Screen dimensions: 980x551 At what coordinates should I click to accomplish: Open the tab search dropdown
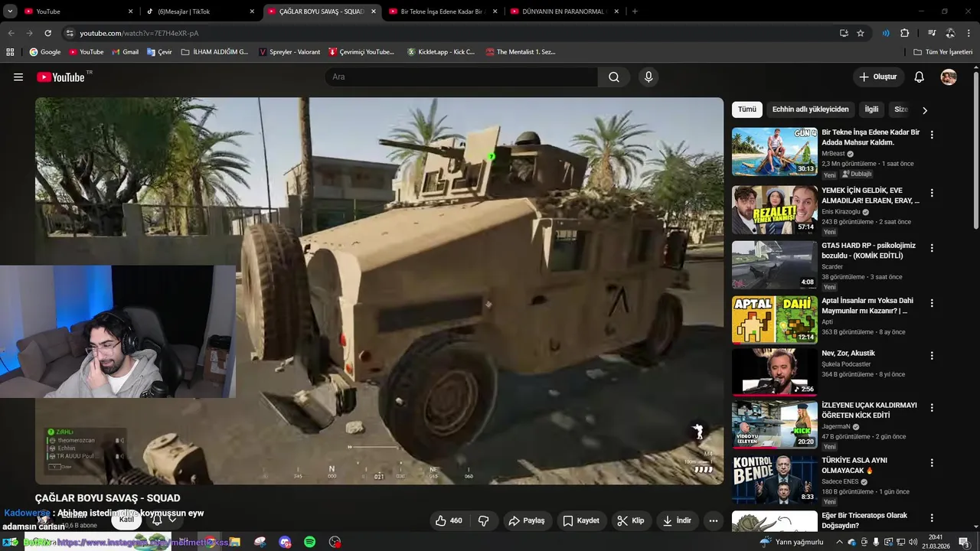tap(10, 11)
